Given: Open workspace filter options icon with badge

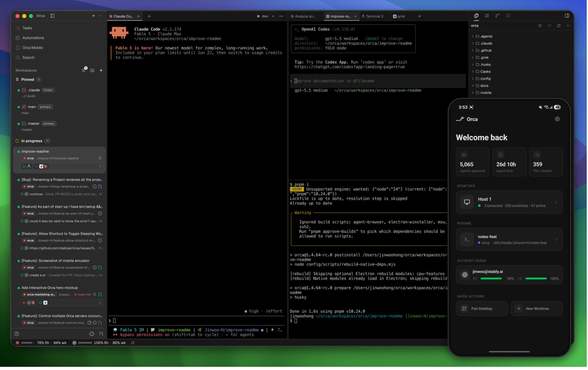Looking at the screenshot, I should pyautogui.click(x=84, y=70).
